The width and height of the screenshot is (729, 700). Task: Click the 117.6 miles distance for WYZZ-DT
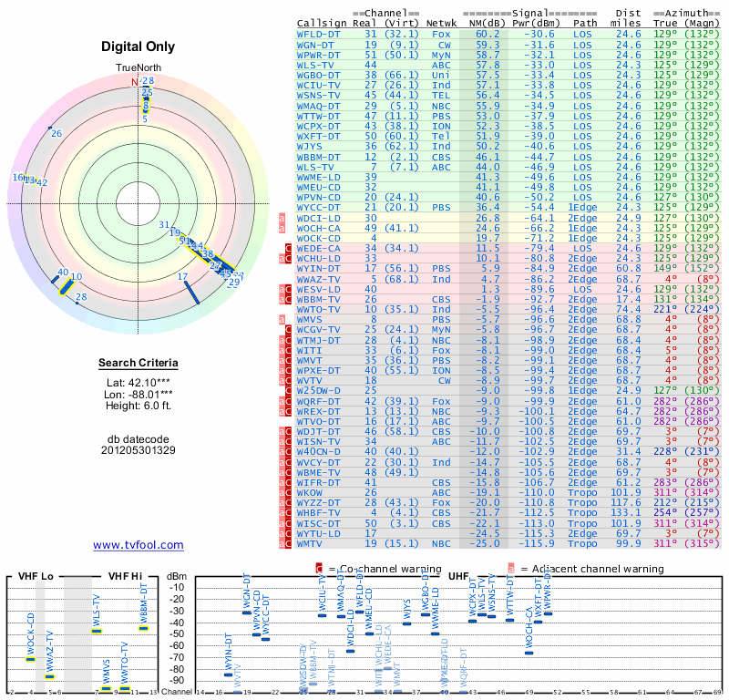pyautogui.click(x=625, y=503)
